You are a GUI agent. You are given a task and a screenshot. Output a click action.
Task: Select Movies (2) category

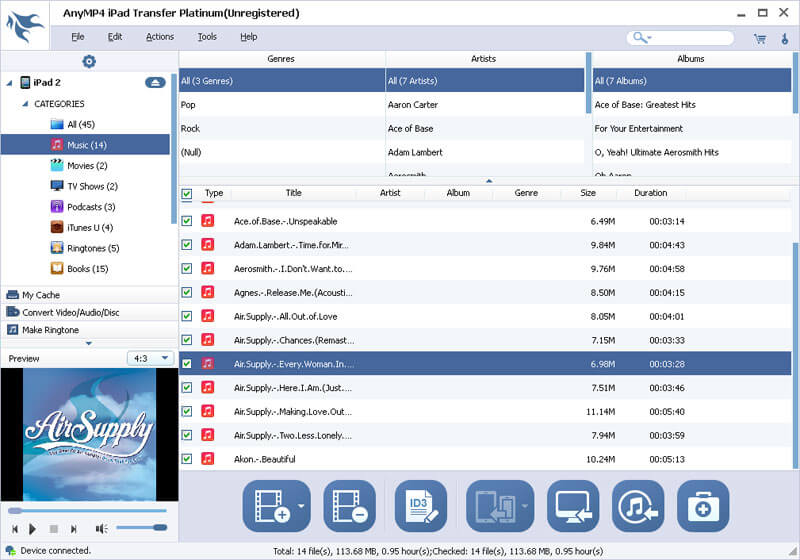point(85,166)
